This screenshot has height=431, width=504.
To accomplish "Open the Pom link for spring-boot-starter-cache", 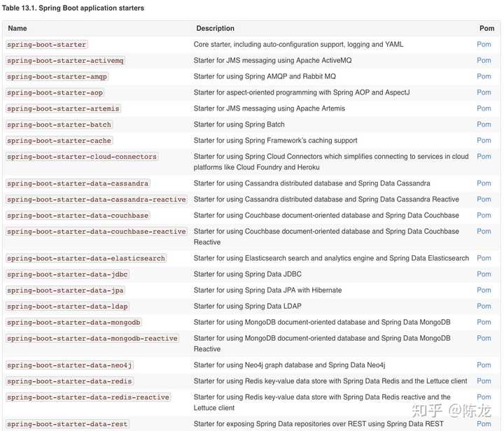I will tap(484, 141).
